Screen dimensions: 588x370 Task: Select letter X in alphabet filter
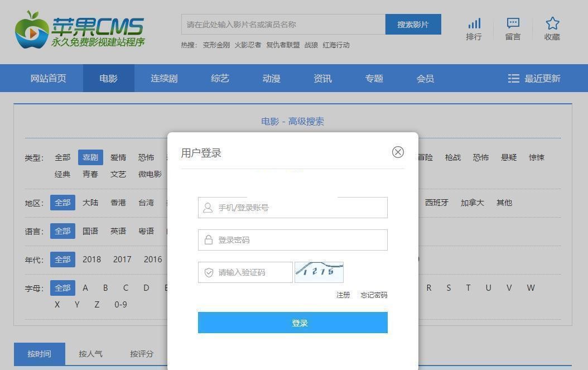point(57,304)
